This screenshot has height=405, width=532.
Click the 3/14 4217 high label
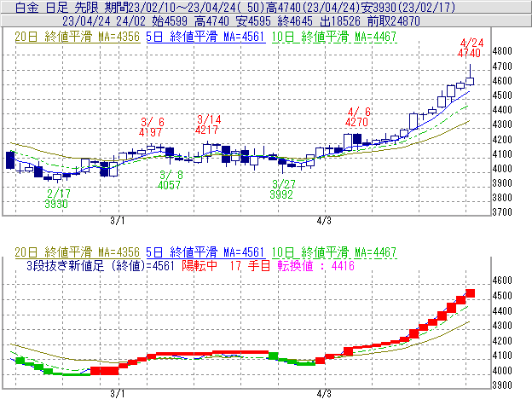208,124
